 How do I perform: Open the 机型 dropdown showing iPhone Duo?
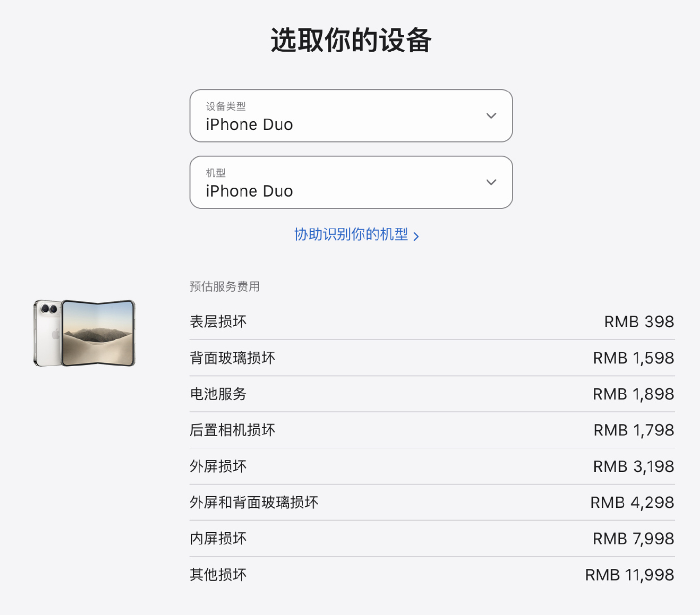(x=351, y=182)
